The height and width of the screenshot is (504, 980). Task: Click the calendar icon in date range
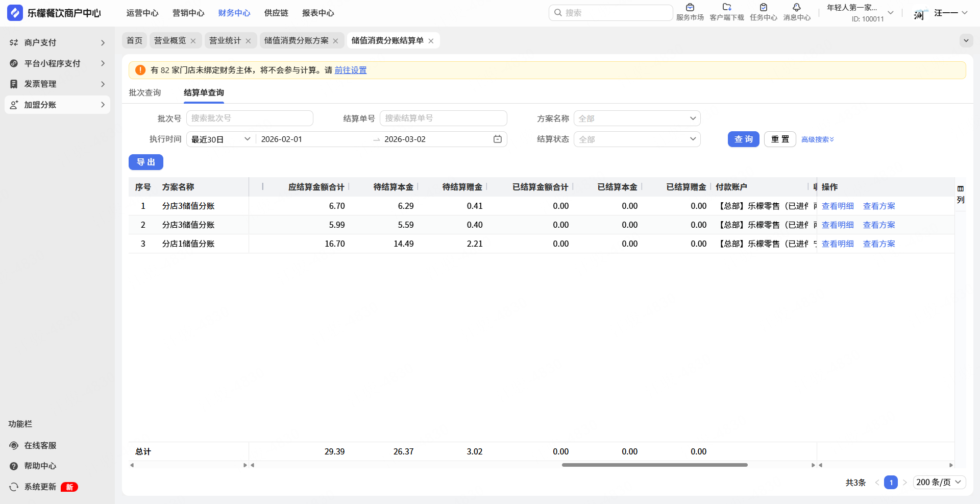497,139
